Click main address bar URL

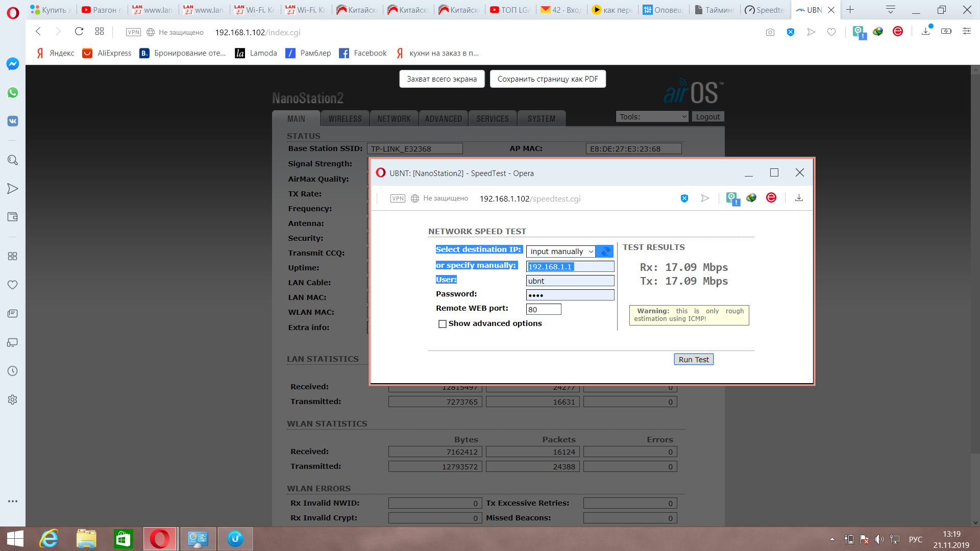258,32
